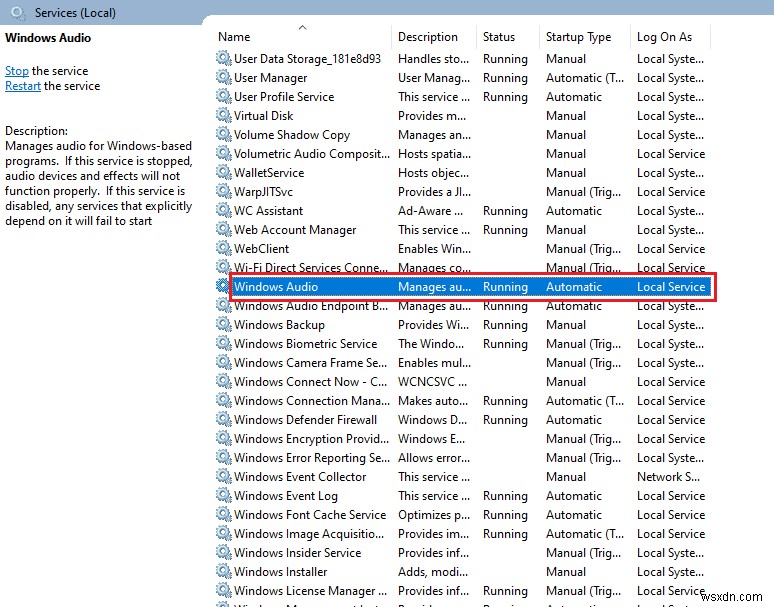Viewport: 774px width, 607px height.
Task: Click 'Ad-Aware ...' description of WC Assistant
Action: pos(430,211)
